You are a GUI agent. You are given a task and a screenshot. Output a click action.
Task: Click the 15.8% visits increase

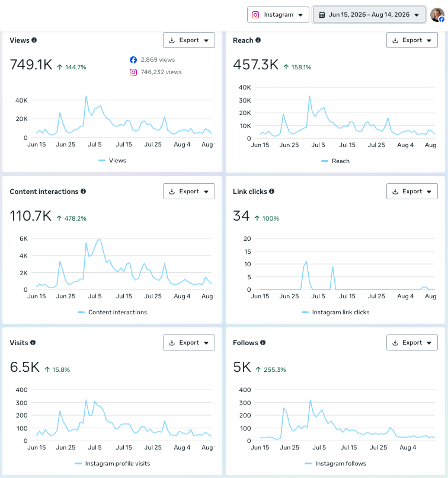57,369
